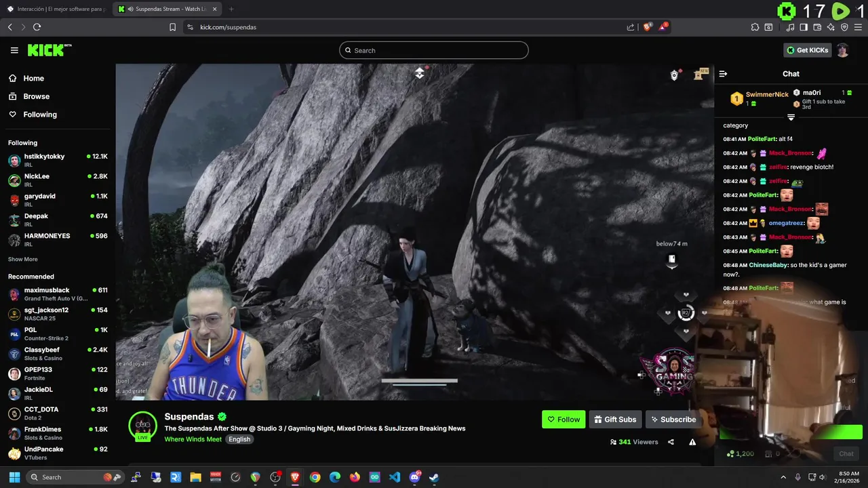
Task: Click the Kick search field
Action: point(434,50)
